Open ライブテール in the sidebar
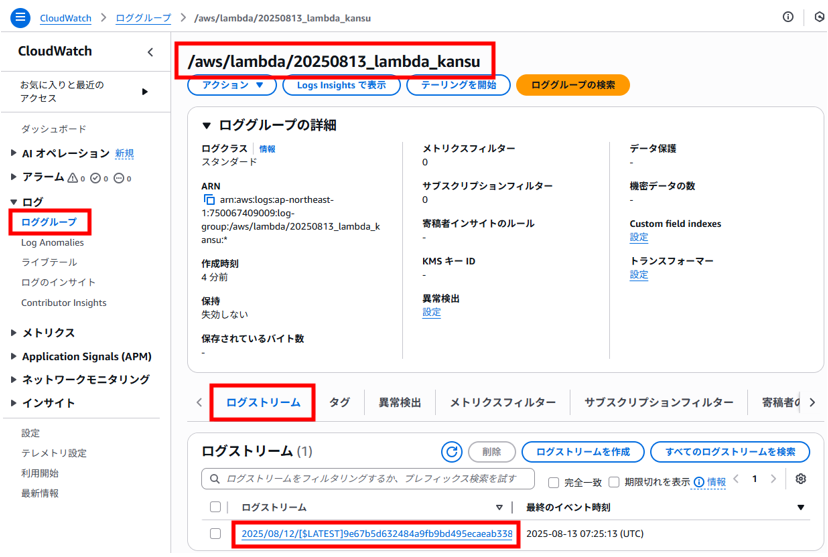The image size is (828, 557). 49,262
